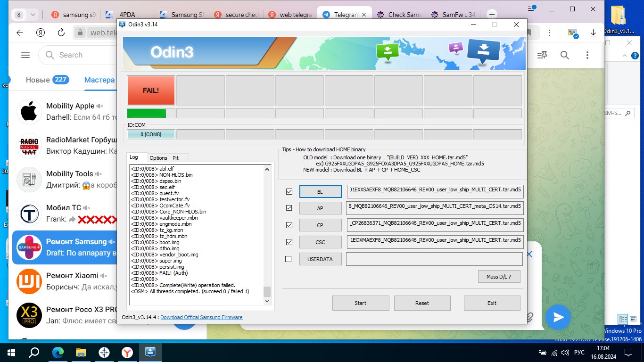The height and width of the screenshot is (362, 644).
Task: Open RadioMarket Горбушка chat avatar
Action: point(29,146)
